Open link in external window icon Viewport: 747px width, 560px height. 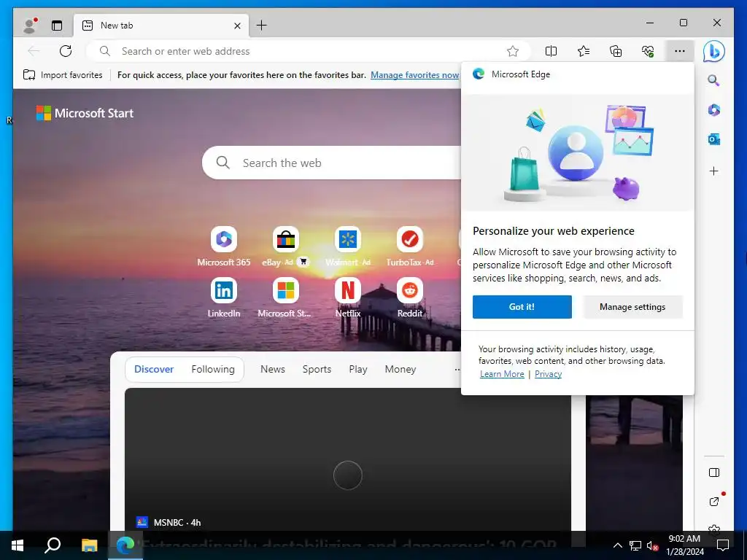coord(713,502)
